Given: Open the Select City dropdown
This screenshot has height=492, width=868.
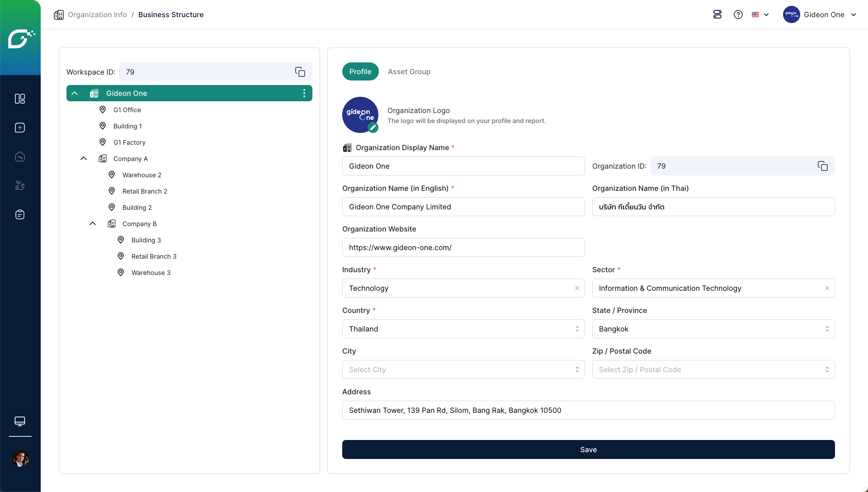Looking at the screenshot, I should tap(463, 369).
